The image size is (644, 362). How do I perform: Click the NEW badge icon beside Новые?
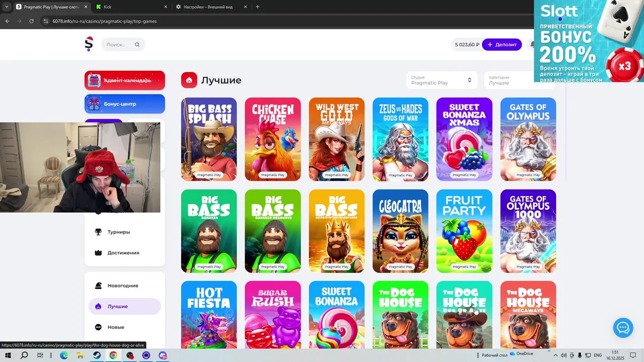click(98, 327)
